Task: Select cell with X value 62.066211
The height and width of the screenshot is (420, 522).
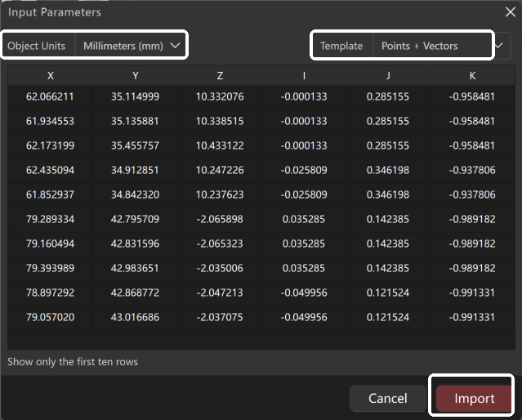Action: point(51,96)
